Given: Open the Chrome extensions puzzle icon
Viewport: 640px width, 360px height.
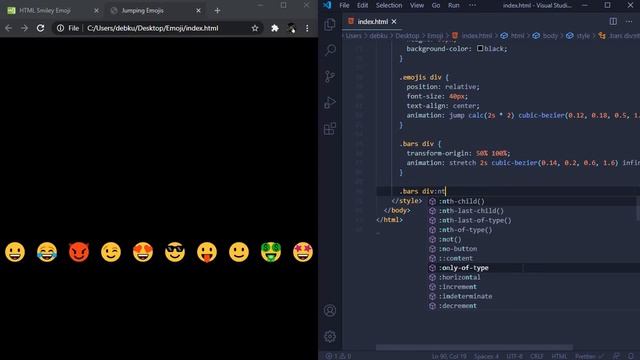Looking at the screenshot, I should click(275, 28).
